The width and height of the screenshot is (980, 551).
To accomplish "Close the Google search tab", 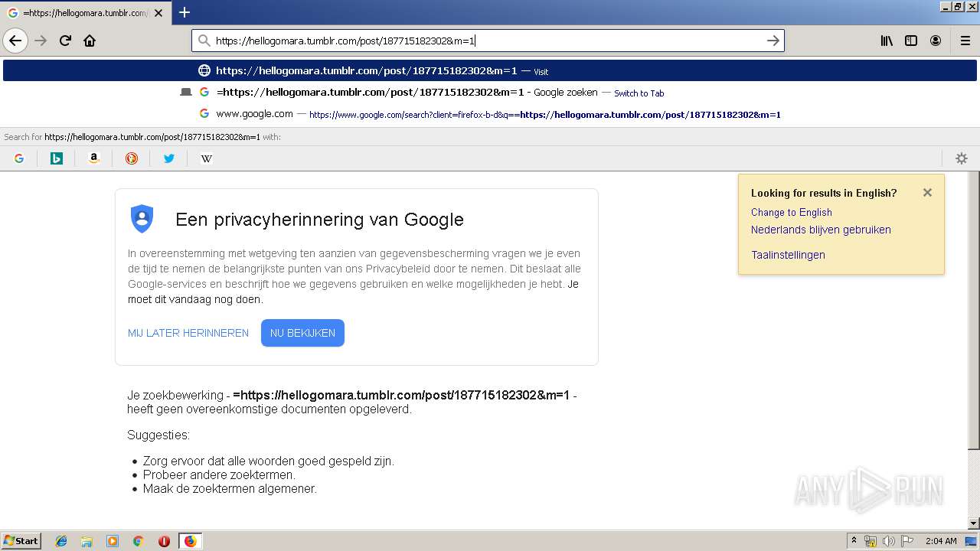I will [x=158, y=13].
